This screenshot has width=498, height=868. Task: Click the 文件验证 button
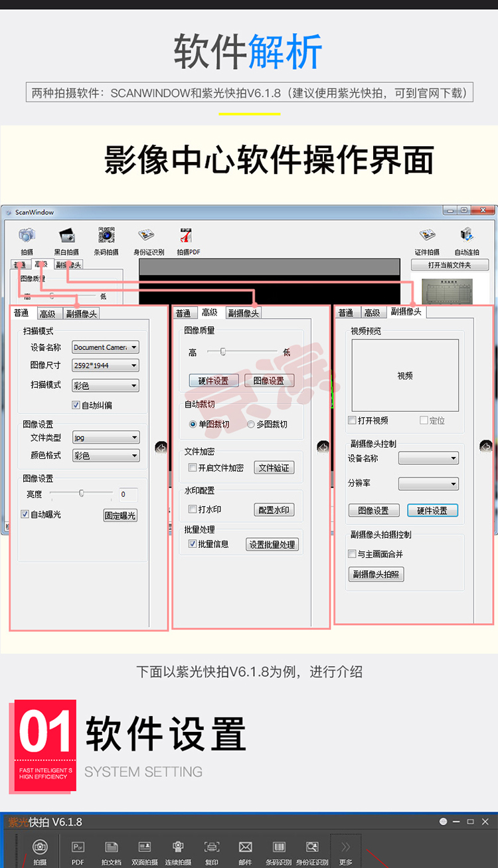(274, 468)
